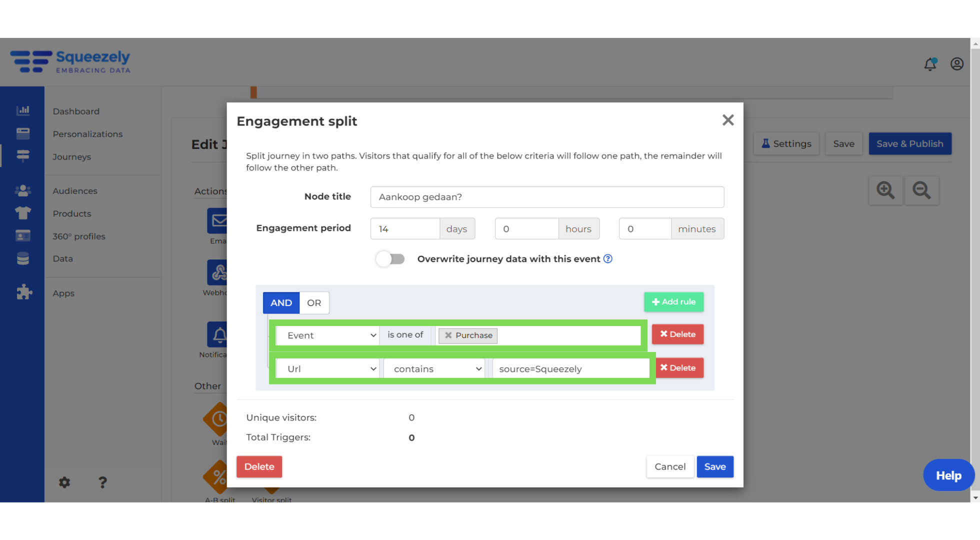Click the overwrite journey data help icon
Image resolution: width=980 pixels, height=540 pixels.
607,258
